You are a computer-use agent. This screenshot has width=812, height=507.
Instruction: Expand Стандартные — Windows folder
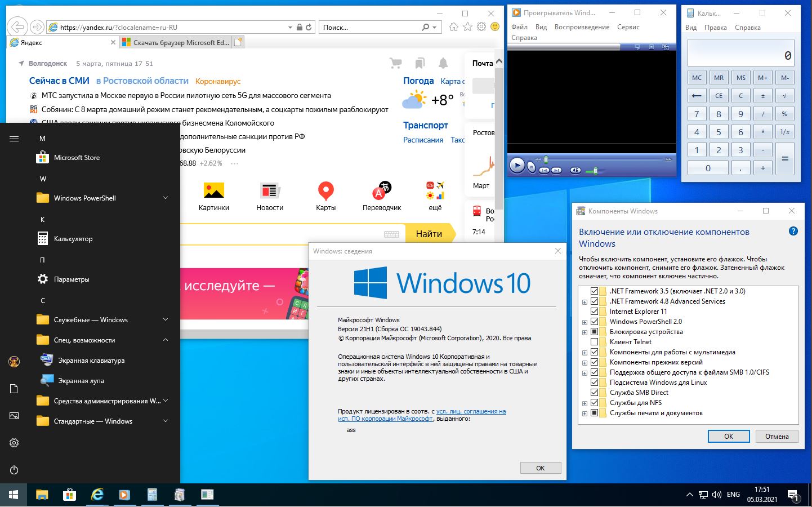coord(166,421)
